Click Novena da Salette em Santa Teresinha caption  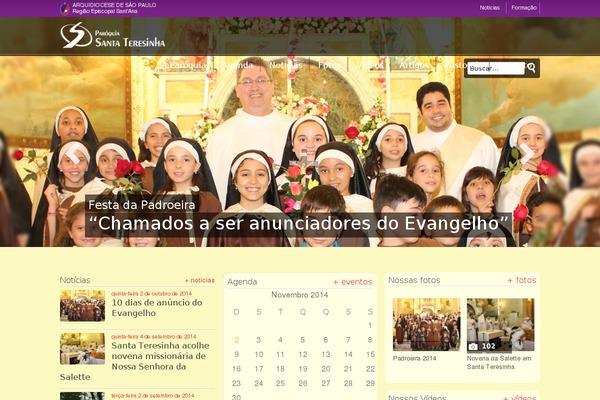click(499, 362)
